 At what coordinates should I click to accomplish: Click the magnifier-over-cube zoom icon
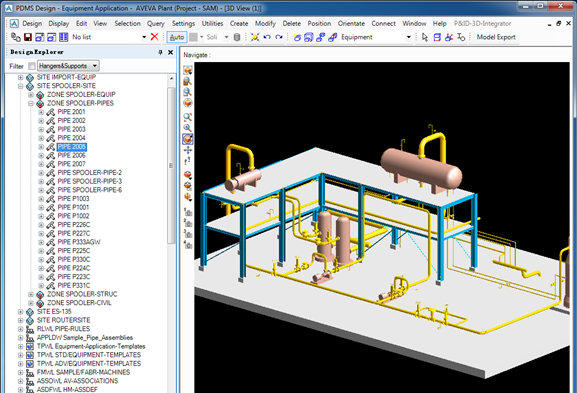tap(188, 81)
